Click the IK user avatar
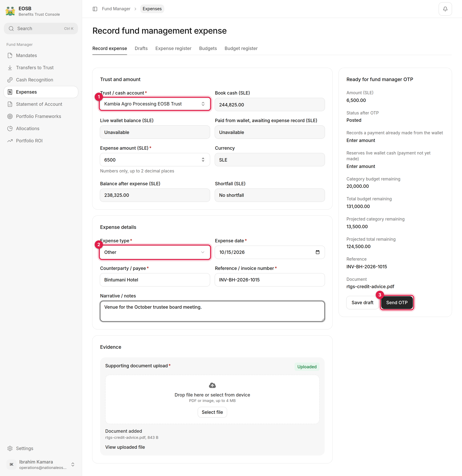The height and width of the screenshot is (476, 462). coord(11,464)
